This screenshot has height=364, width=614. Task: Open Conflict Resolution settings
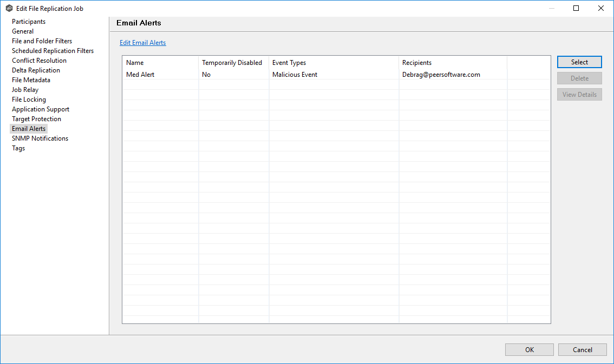(x=39, y=61)
